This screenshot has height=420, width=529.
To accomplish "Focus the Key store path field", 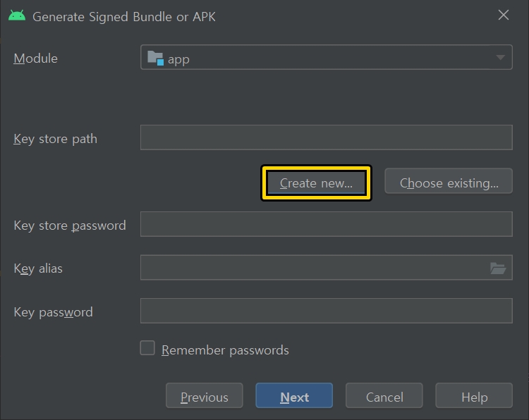I will click(x=327, y=137).
